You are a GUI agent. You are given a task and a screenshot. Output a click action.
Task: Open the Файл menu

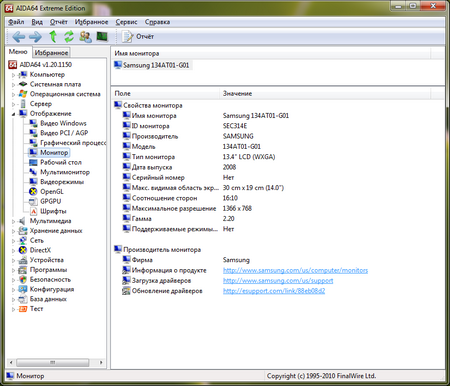click(16, 22)
